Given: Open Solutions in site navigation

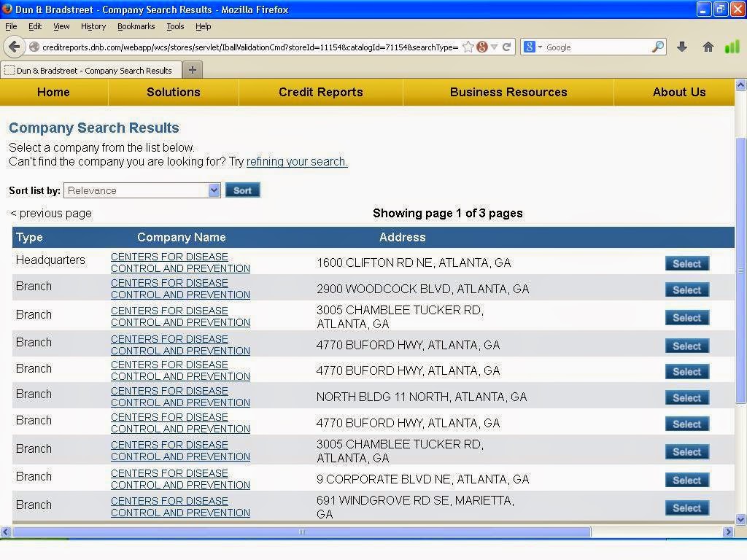Looking at the screenshot, I should click(174, 92).
